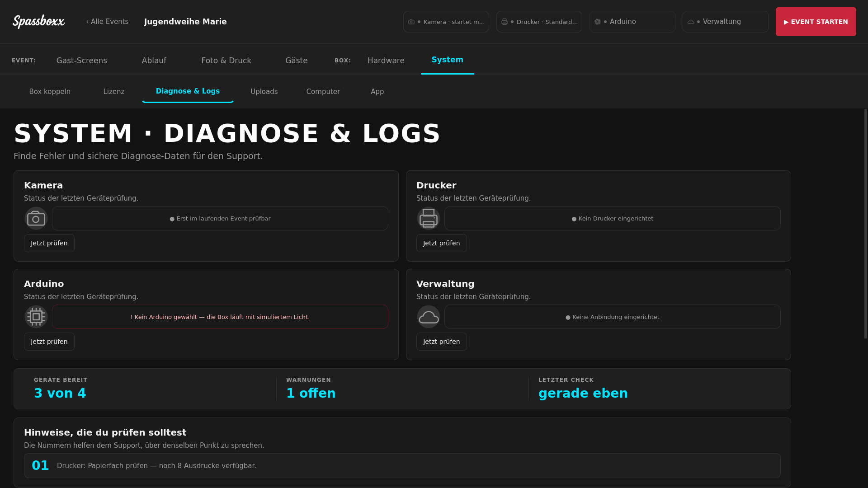
Task: Open the Kamera status chip in header
Action: (446, 22)
